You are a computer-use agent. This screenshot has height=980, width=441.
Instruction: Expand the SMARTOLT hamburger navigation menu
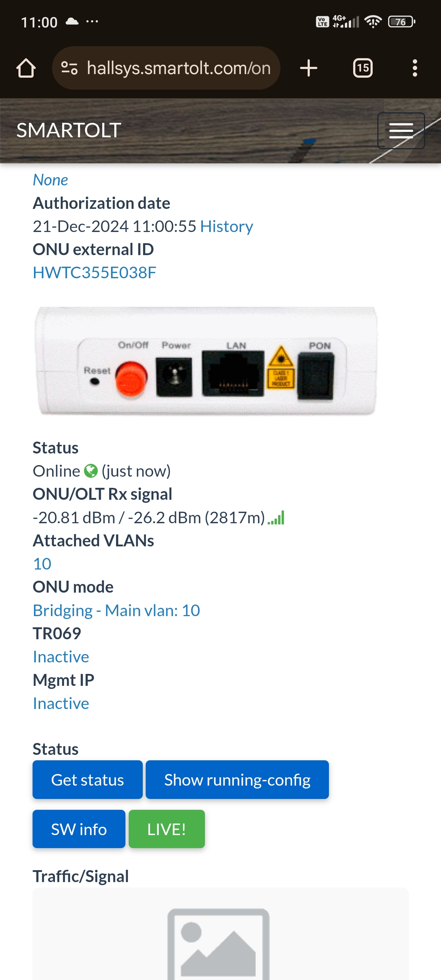tap(401, 130)
